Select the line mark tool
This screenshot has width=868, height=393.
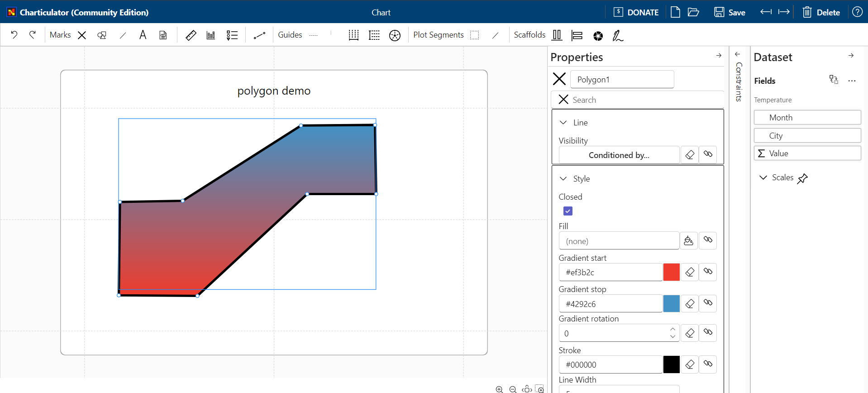coord(123,35)
